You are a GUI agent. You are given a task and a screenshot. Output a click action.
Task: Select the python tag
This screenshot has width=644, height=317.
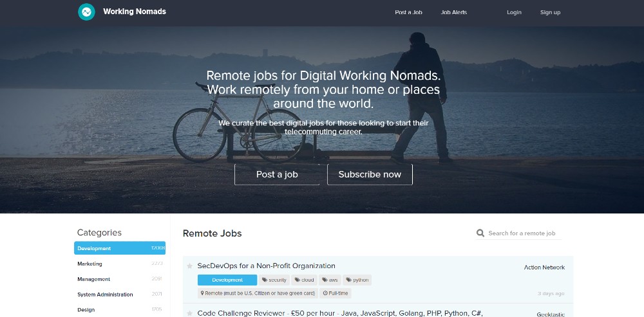[x=357, y=280]
